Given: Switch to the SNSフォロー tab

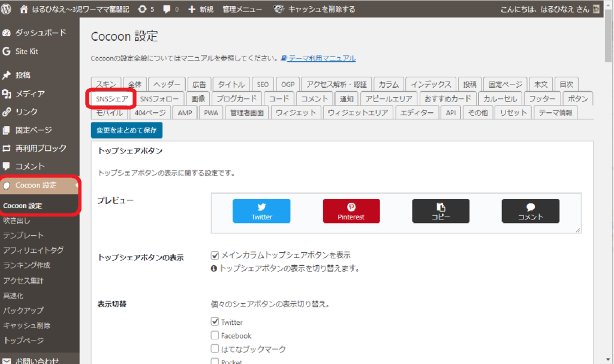Looking at the screenshot, I should (159, 99).
